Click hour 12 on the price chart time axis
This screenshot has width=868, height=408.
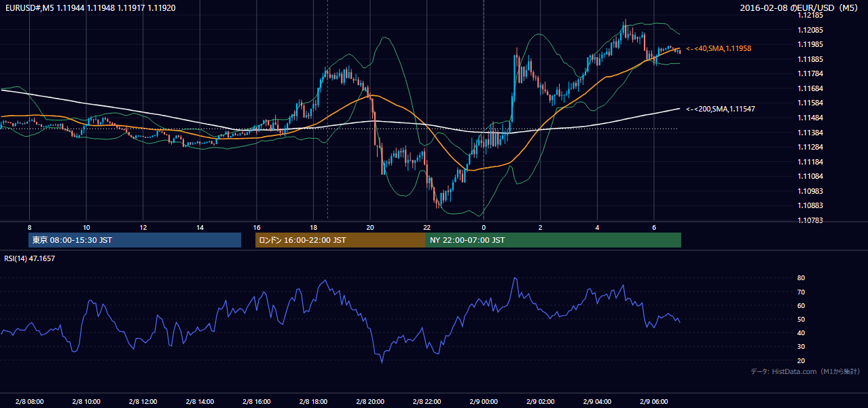pyautogui.click(x=143, y=227)
